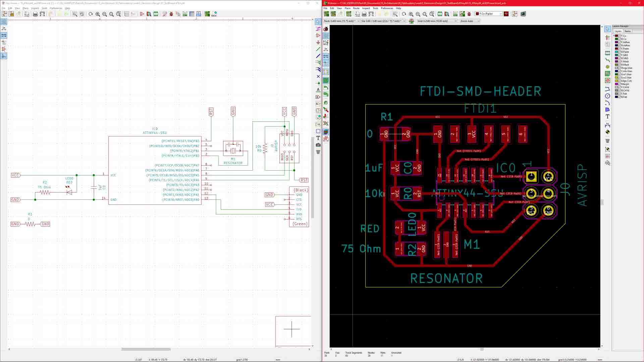Image resolution: width=644 pixels, height=362 pixels.
Task: Open F.Cu active layer dropdown in toolbar
Action: point(489,14)
